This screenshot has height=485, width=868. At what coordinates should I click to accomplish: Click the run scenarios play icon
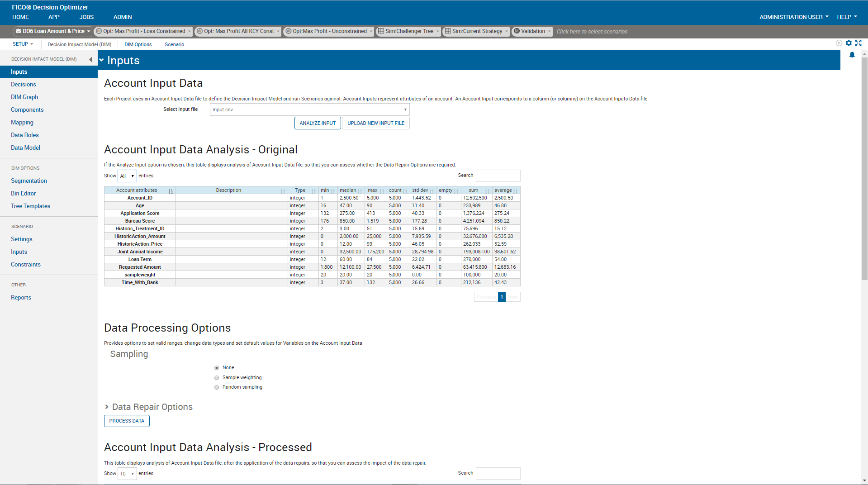838,43
